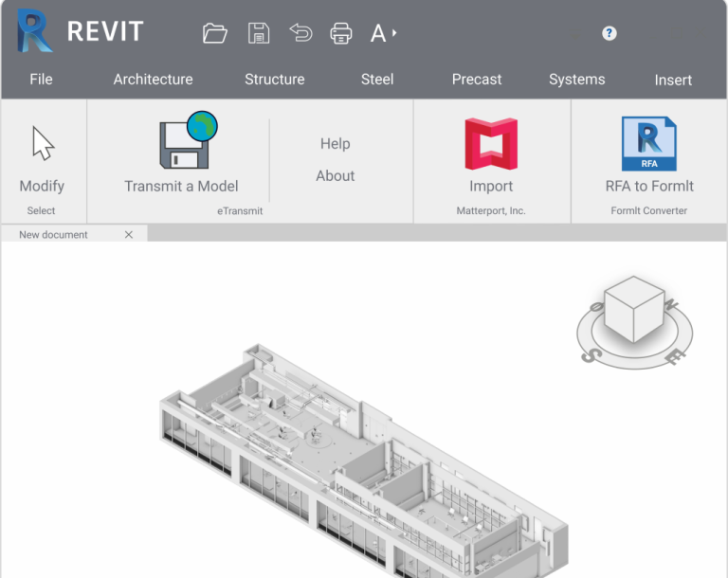Select the Modify arrow tool
The height and width of the screenshot is (578, 728).
pos(43,143)
